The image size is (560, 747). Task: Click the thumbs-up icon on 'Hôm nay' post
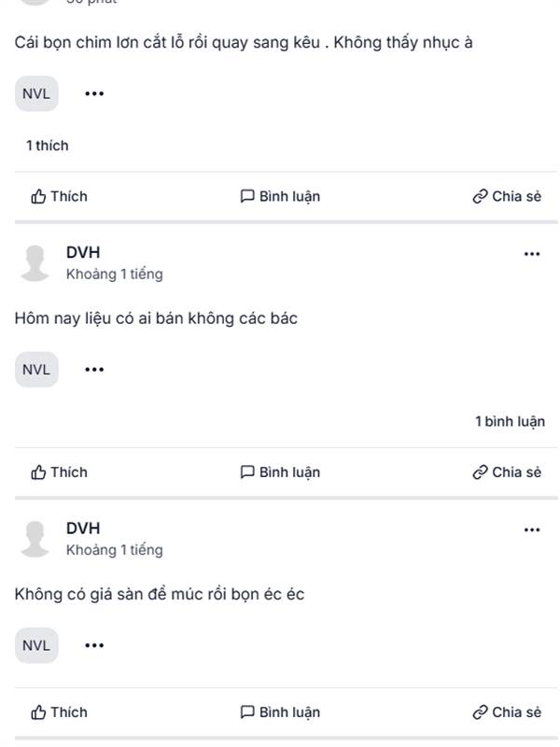pos(39,472)
